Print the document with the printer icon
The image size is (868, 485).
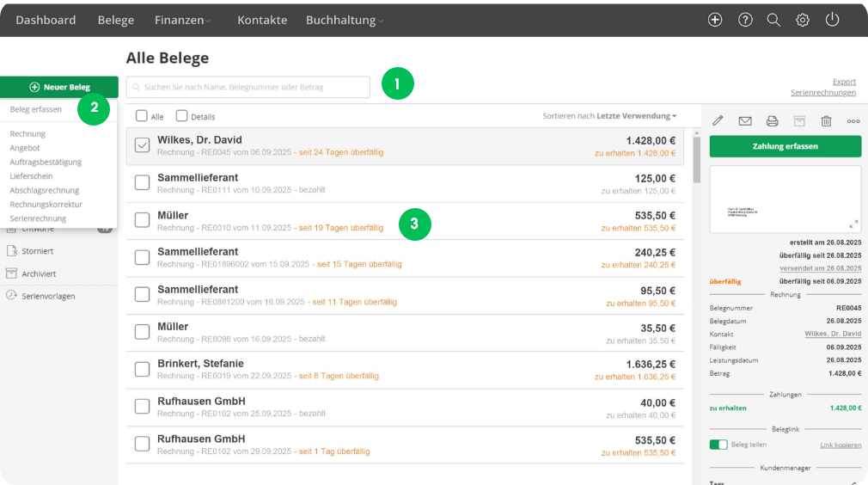tap(772, 121)
